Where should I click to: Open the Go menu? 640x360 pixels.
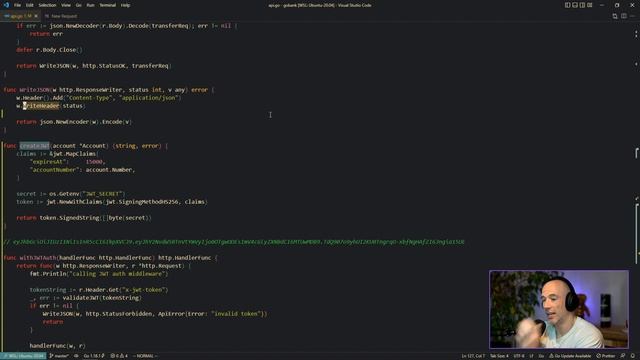click(78, 5)
